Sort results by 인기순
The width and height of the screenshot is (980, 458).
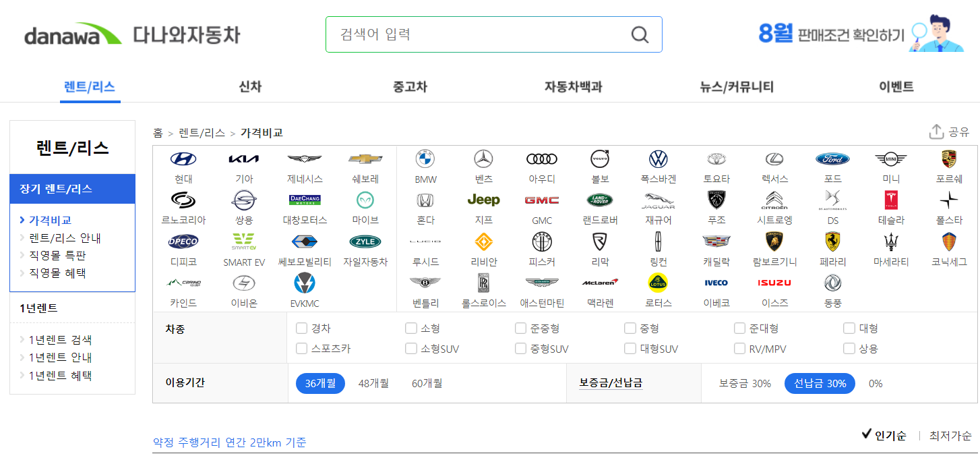click(884, 435)
